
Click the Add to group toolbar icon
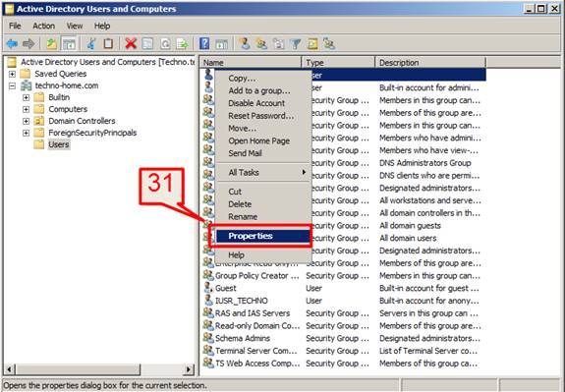329,44
